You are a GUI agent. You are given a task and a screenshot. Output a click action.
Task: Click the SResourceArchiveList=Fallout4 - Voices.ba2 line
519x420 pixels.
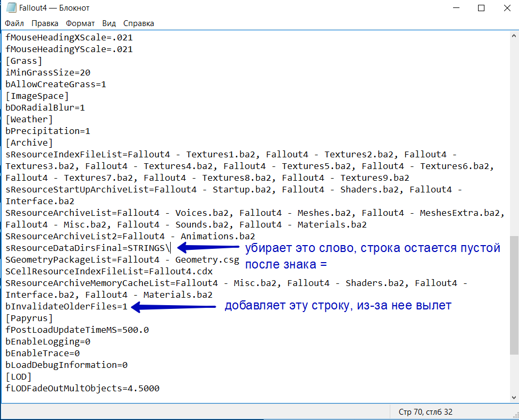tap(255, 213)
